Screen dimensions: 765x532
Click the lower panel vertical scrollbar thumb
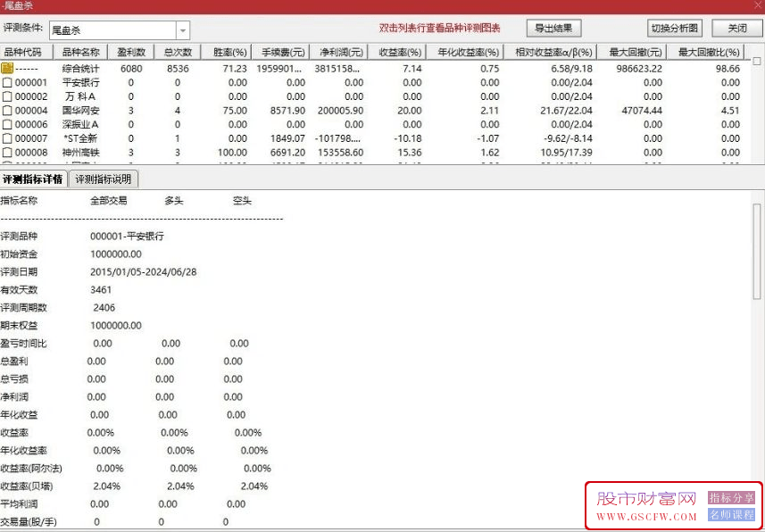click(x=757, y=252)
